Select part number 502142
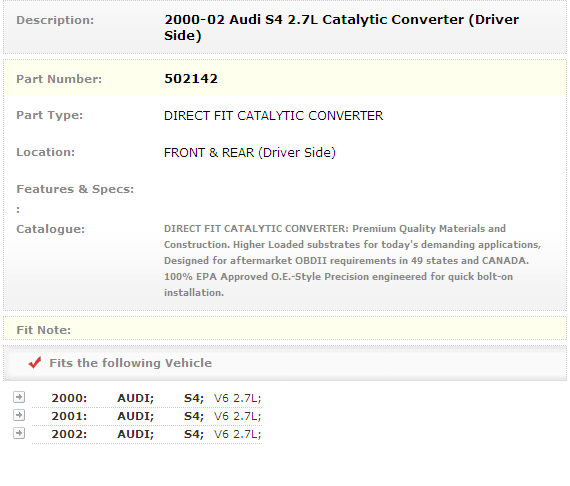570x486 pixels. point(191,79)
